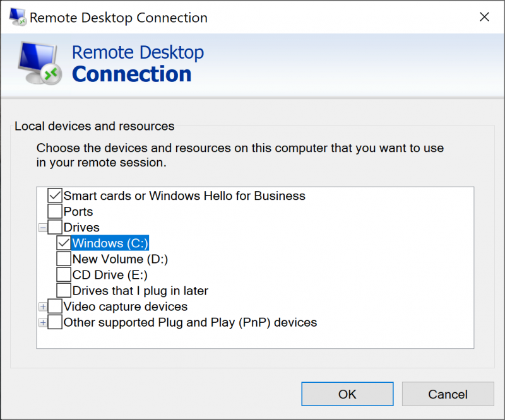This screenshot has width=505, height=420.
Task: Check the Drives checkbox
Action: tap(54, 227)
